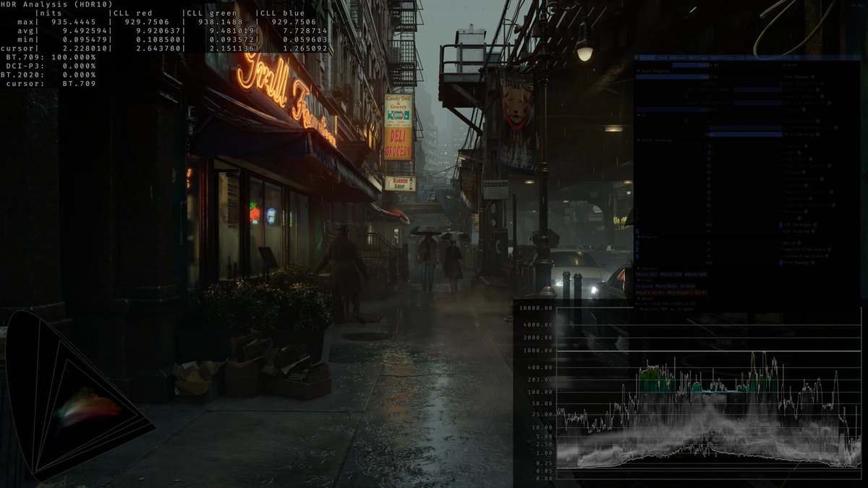Switch to the Log tab
The height and width of the screenshot is (488, 868).
tap(739, 57)
